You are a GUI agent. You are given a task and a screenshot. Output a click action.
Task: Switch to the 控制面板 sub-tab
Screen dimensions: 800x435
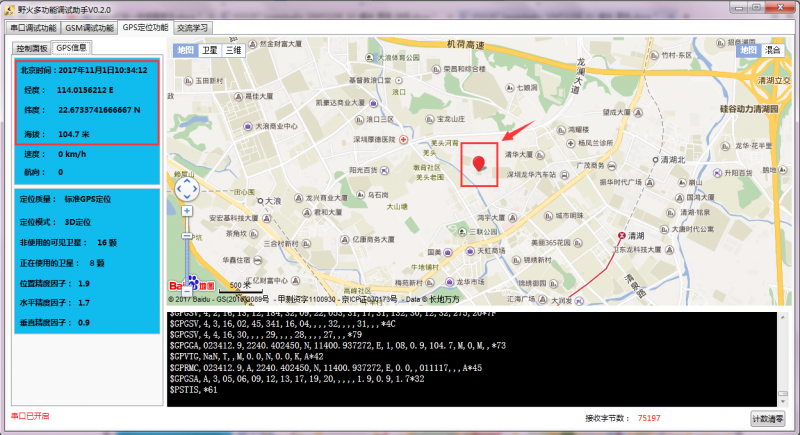pos(32,48)
